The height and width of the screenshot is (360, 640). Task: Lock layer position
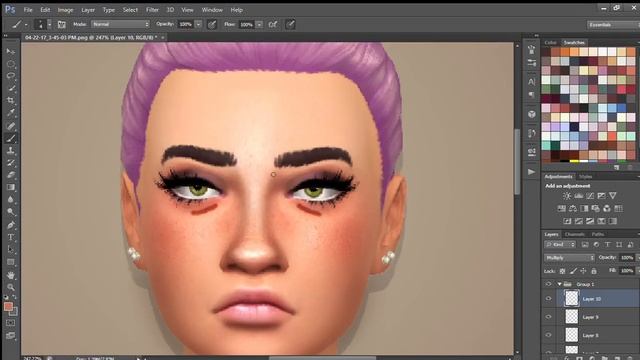coord(583,271)
